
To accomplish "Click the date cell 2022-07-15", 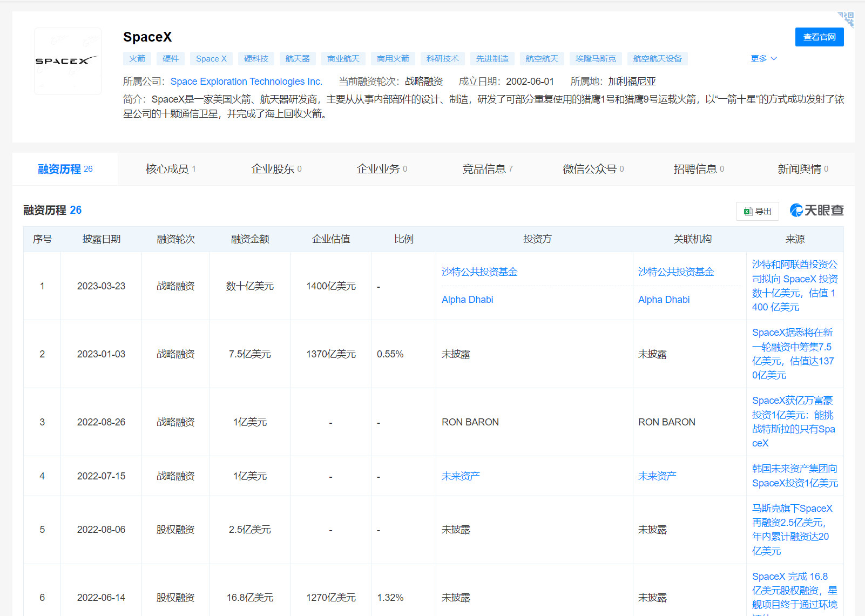I will click(101, 476).
